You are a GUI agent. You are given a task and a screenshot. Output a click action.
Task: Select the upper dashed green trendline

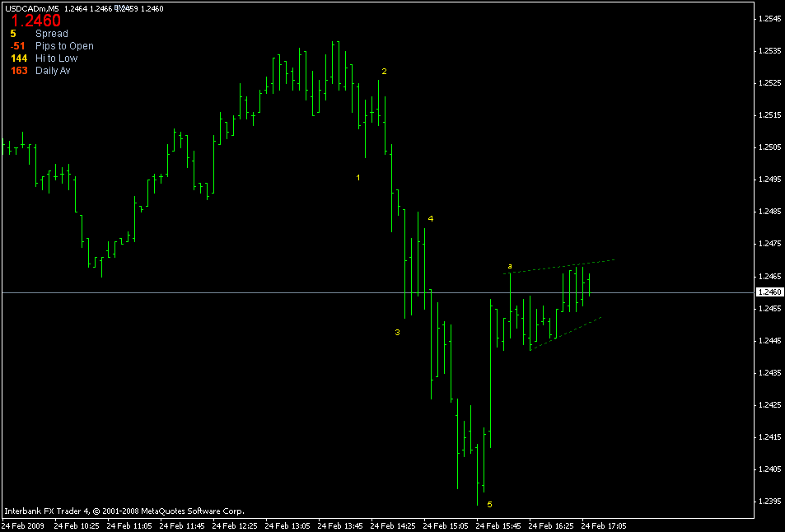(560, 265)
